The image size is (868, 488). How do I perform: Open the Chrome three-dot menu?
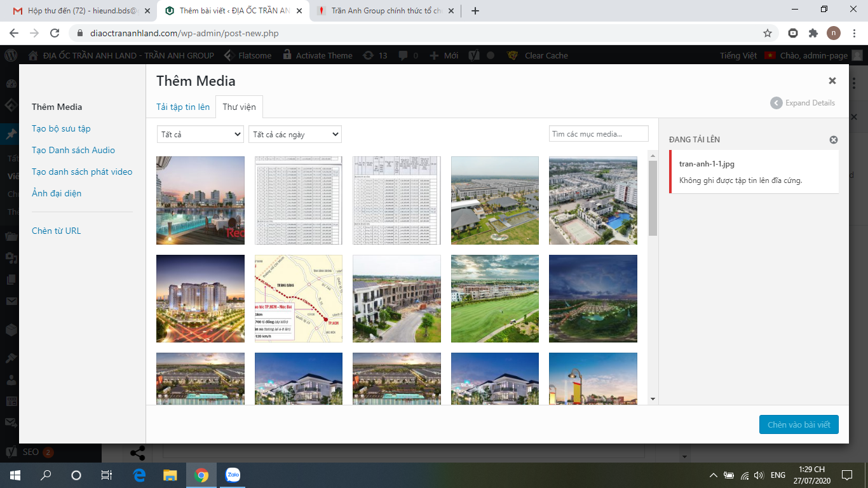(854, 33)
